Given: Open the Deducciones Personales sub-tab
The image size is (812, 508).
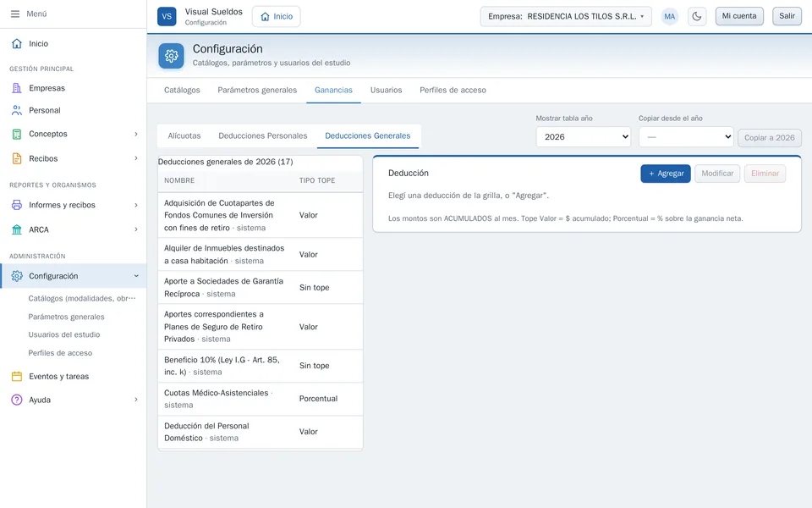Looking at the screenshot, I should [262, 135].
